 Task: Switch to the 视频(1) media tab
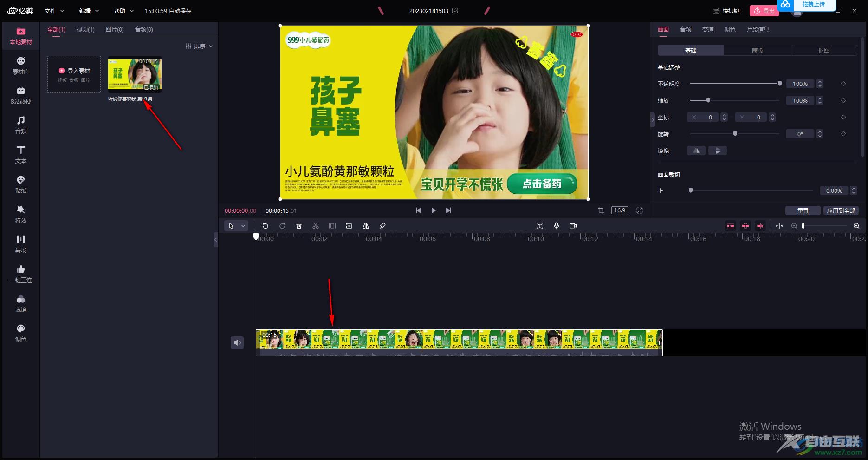pyautogui.click(x=85, y=29)
